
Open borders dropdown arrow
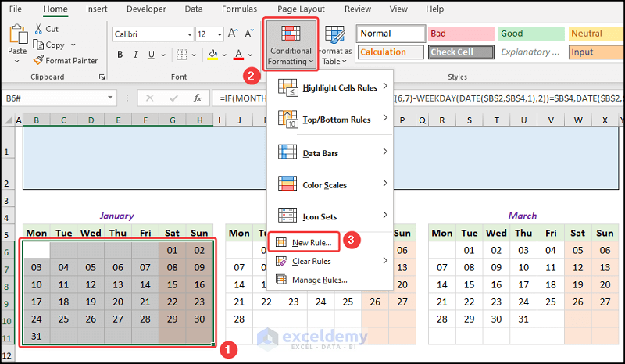[194, 55]
